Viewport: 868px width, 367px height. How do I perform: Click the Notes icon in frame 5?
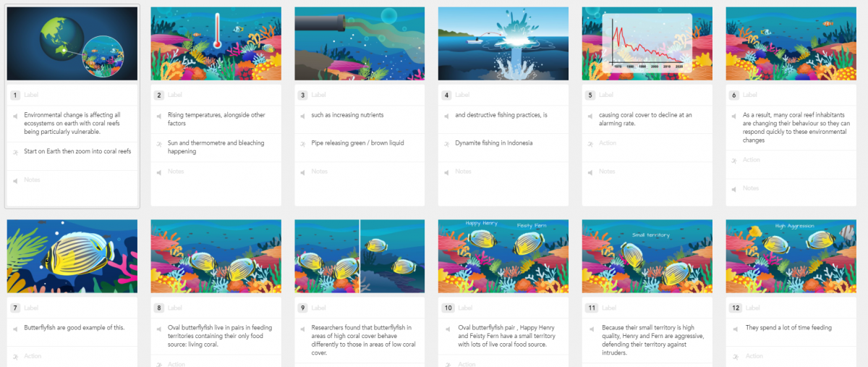[x=590, y=172]
